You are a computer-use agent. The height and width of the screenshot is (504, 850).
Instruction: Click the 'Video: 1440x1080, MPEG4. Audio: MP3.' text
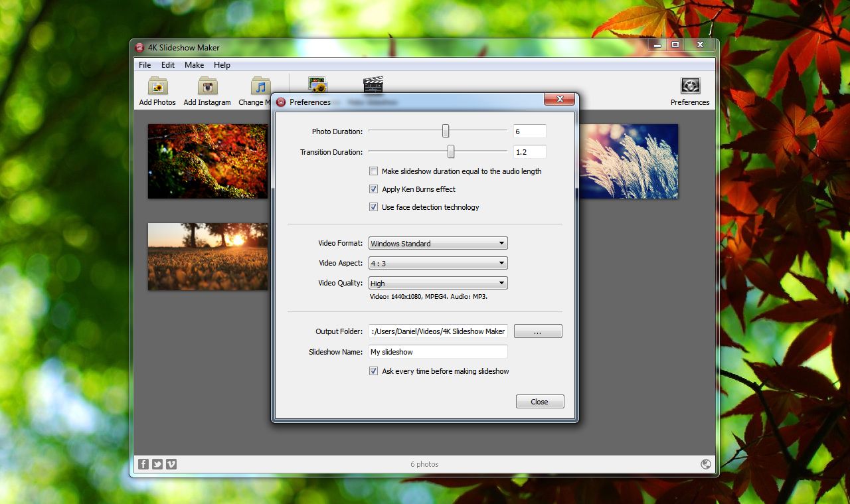click(x=429, y=296)
